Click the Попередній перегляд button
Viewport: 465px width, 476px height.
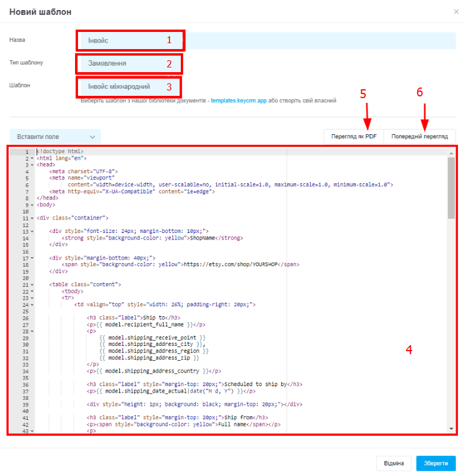pyautogui.click(x=420, y=137)
